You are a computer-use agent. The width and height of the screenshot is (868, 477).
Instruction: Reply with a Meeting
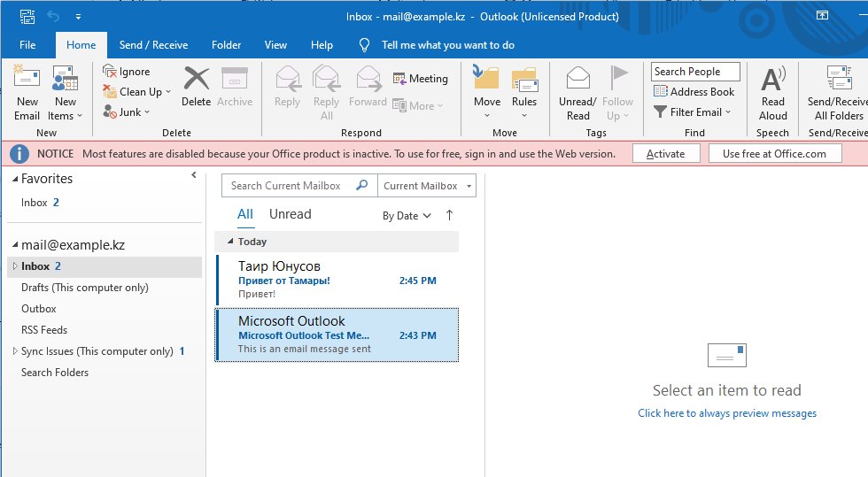pos(421,79)
